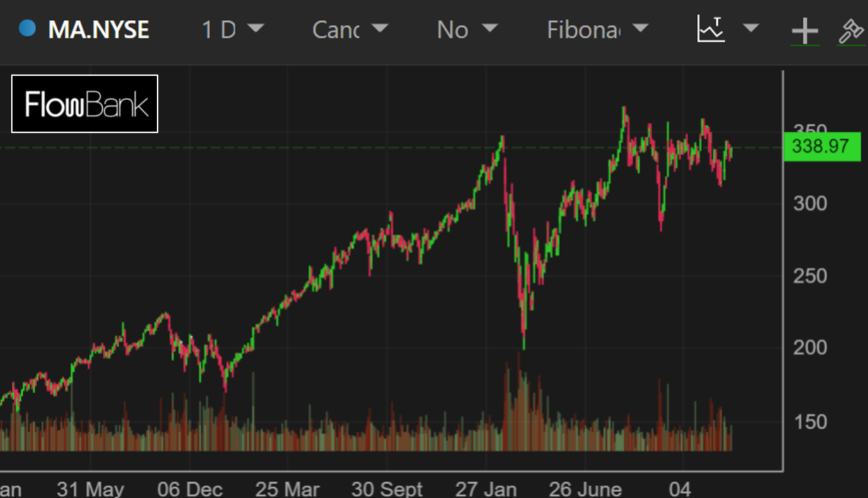This screenshot has width=868, height=498.
Task: Click the 31 May date label
Action: pos(90,489)
